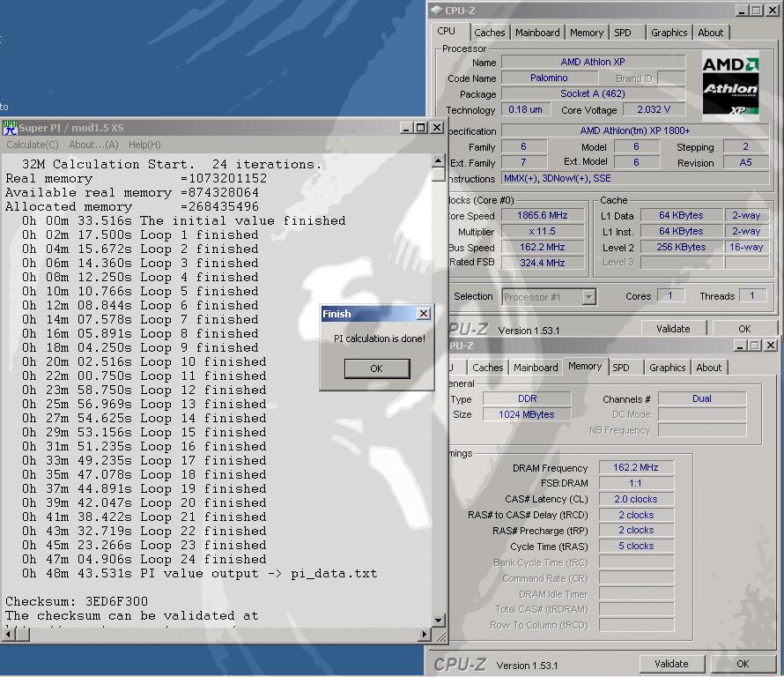Image resolution: width=784 pixels, height=677 pixels.
Task: Click the Channels # value Dual
Action: tap(702, 398)
